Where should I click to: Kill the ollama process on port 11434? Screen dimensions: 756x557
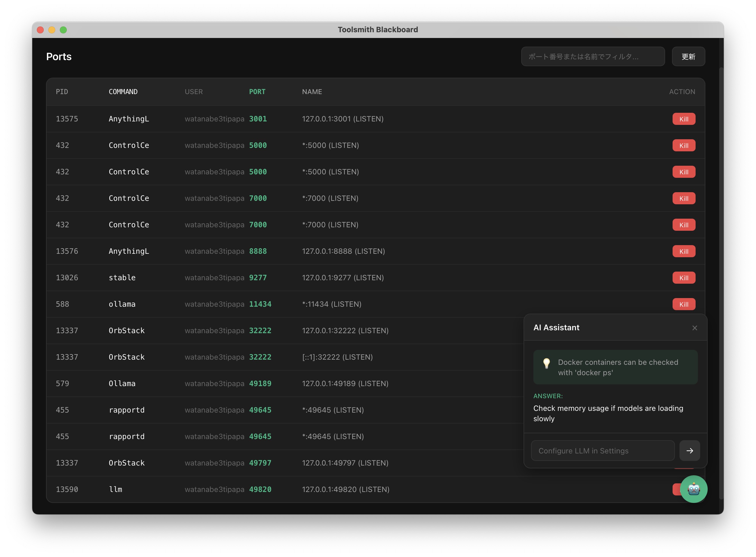pyautogui.click(x=684, y=304)
